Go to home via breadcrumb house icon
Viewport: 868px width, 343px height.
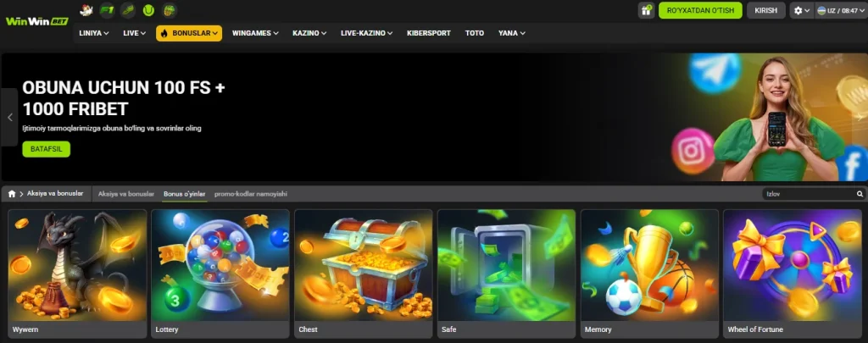tap(12, 194)
